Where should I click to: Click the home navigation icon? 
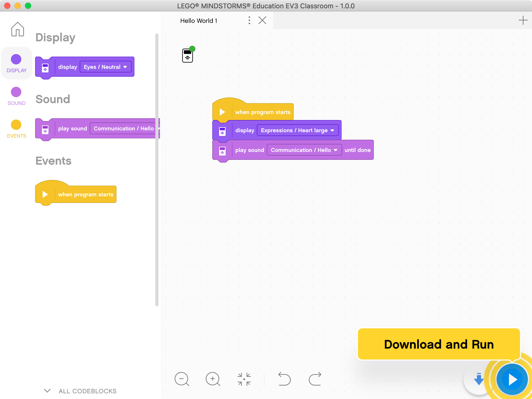click(x=17, y=30)
